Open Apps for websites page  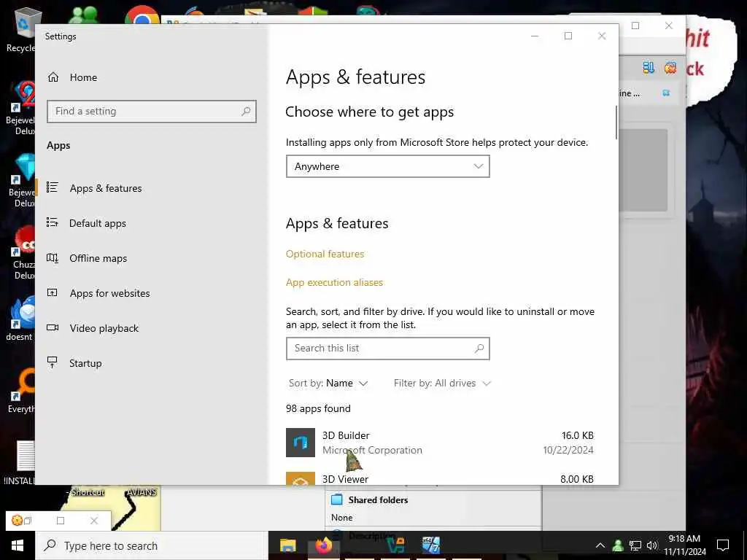point(109,293)
